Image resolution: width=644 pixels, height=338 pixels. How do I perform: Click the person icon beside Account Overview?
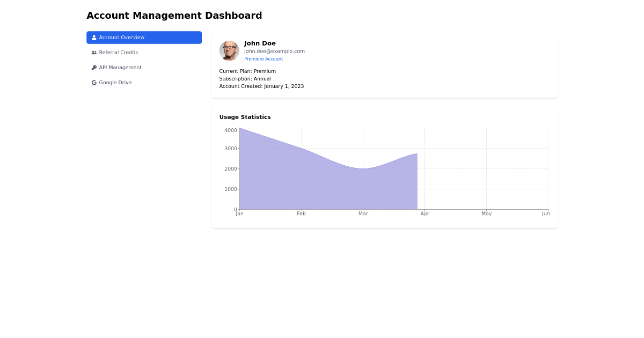click(x=94, y=37)
